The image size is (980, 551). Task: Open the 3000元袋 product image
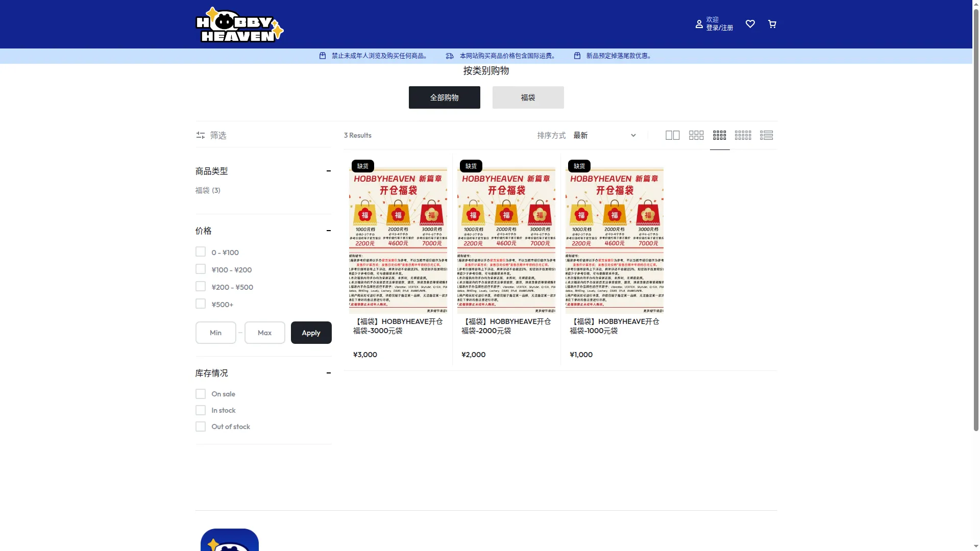[x=398, y=240]
